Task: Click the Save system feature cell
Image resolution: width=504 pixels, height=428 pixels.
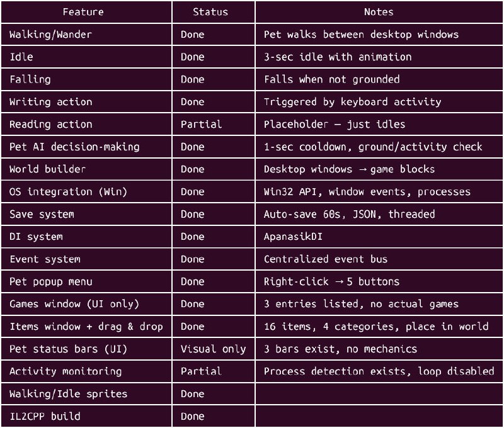Action: pyautogui.click(x=42, y=214)
